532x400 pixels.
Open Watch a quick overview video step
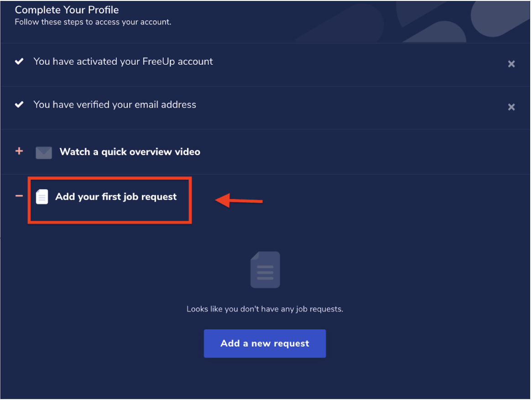pos(130,152)
